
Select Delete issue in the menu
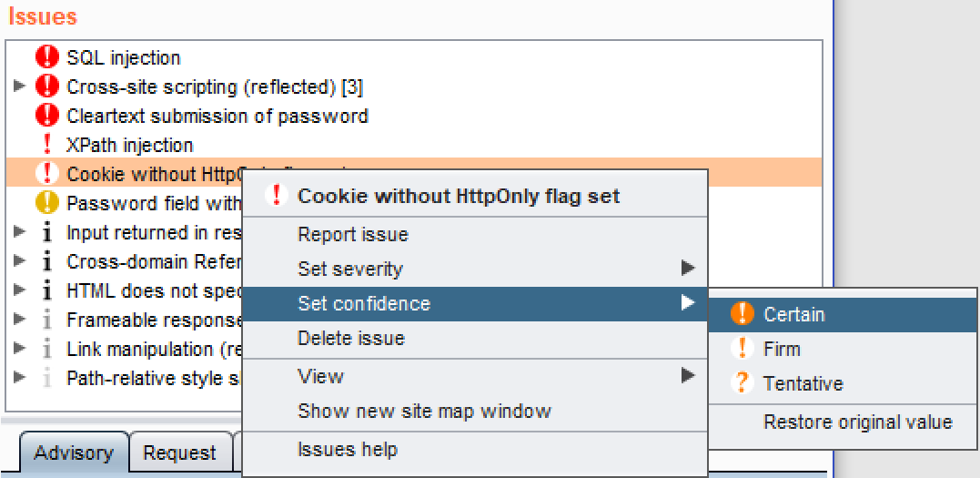point(351,339)
